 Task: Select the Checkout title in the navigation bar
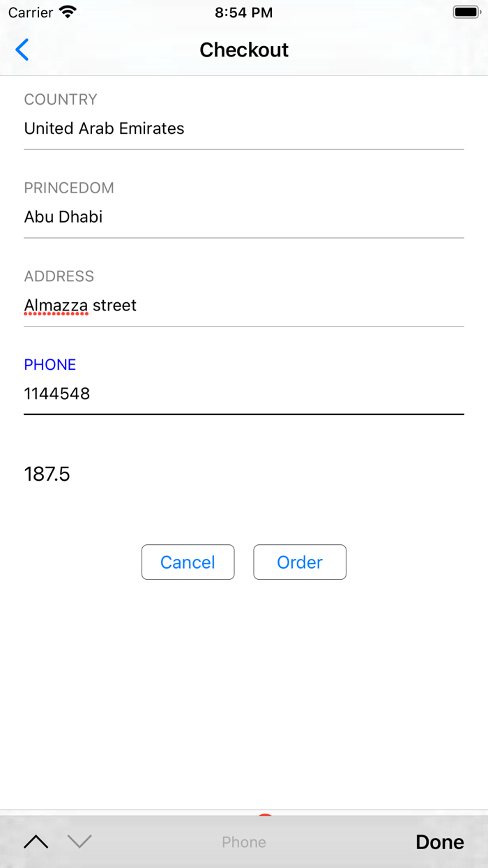point(244,50)
